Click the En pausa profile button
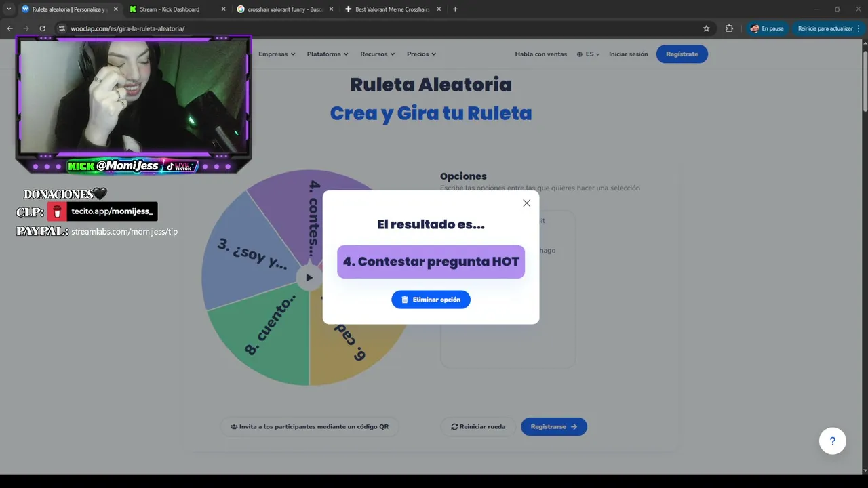Image resolution: width=868 pixels, height=488 pixels. (x=767, y=28)
